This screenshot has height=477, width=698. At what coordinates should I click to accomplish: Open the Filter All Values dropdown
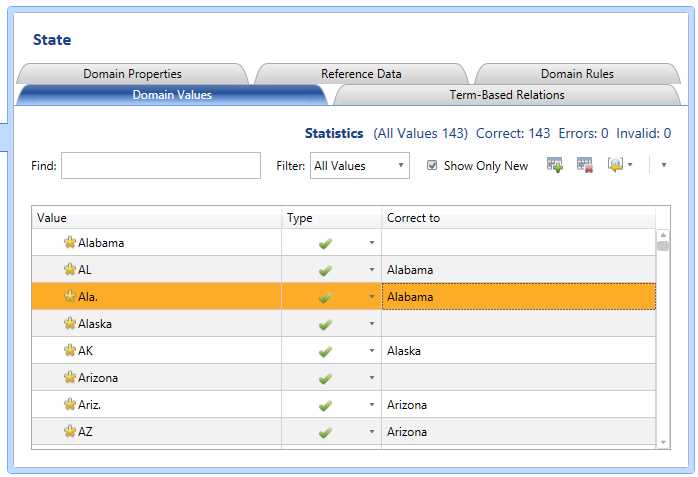point(359,166)
